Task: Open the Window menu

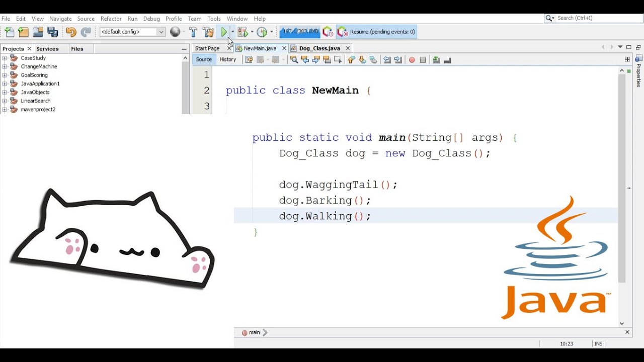Action: click(237, 19)
